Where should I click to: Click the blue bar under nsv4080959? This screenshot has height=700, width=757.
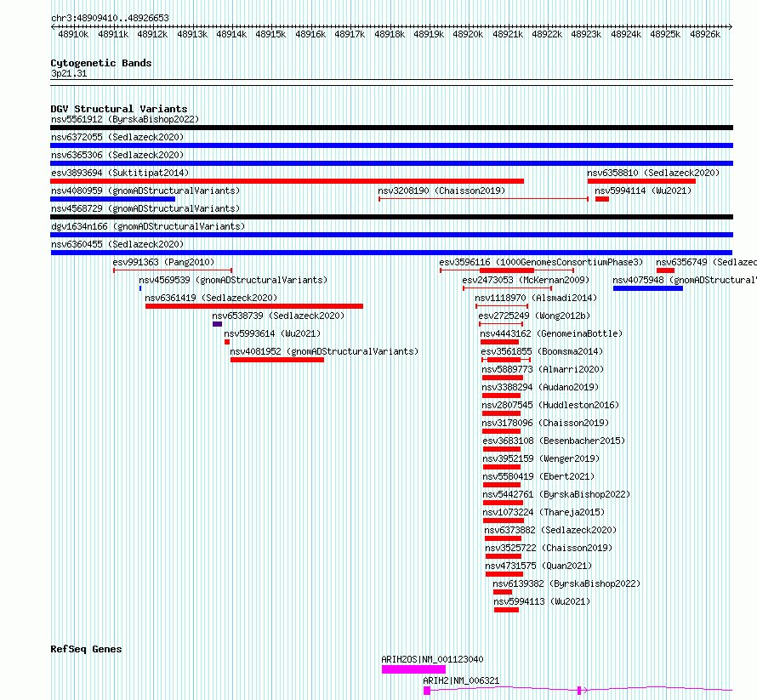(x=112, y=199)
